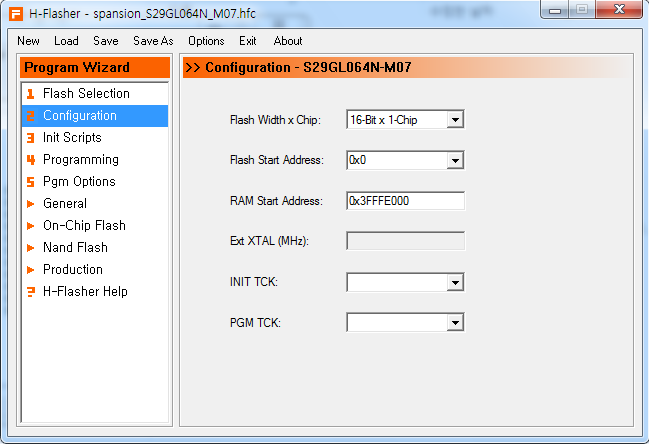Image resolution: width=649 pixels, height=444 pixels.
Task: Click the disabled maximize button
Action: click(x=582, y=10)
